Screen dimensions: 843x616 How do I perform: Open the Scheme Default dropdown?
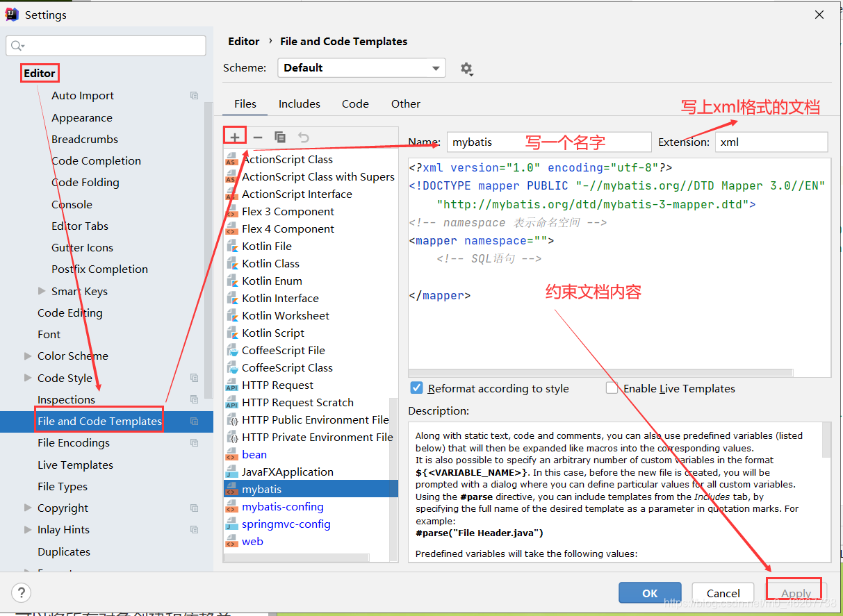[x=361, y=67]
